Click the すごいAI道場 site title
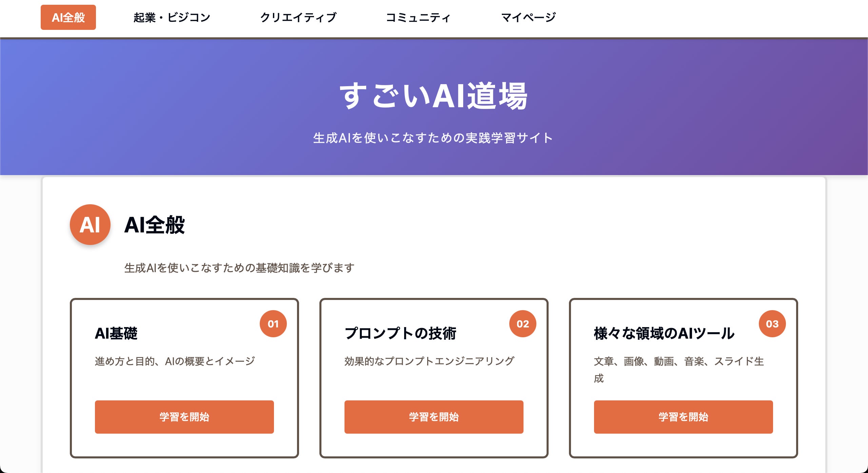 coord(434,96)
